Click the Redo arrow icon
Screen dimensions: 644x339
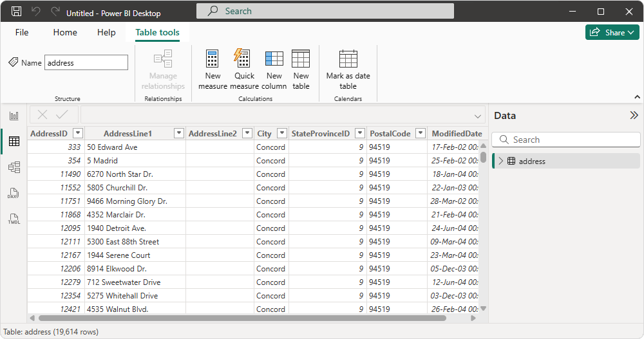click(x=55, y=12)
